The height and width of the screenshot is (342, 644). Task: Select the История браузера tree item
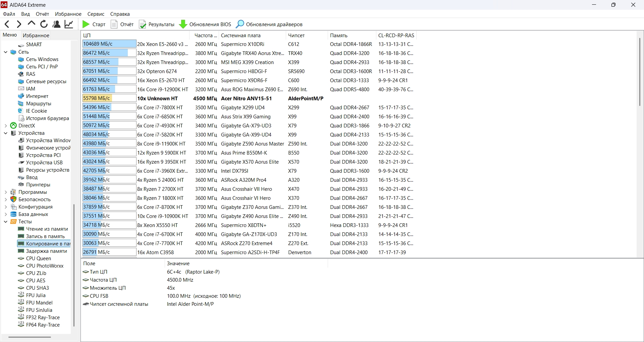(48, 118)
